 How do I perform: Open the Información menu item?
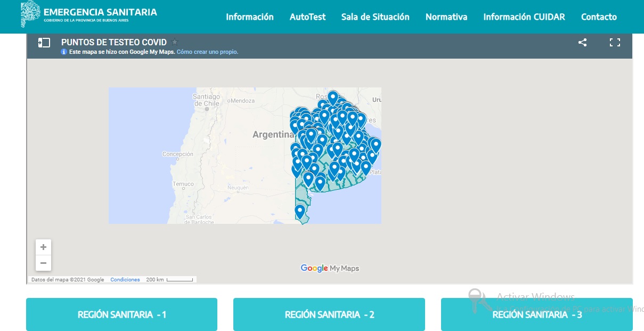(249, 17)
